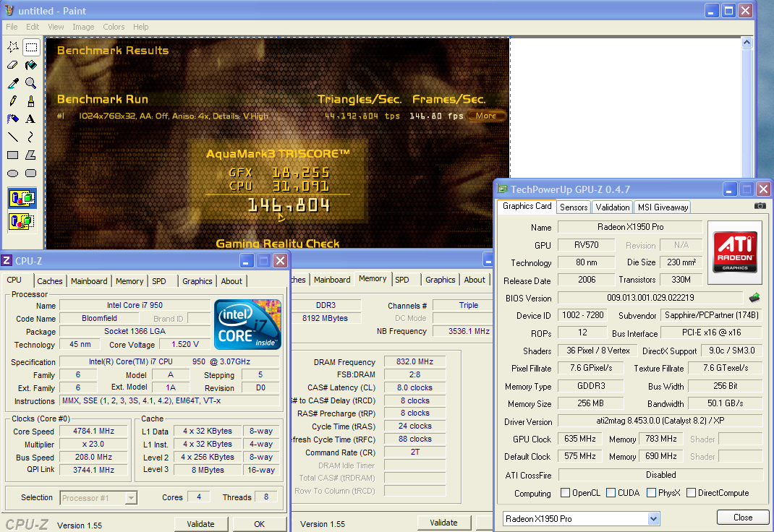This screenshot has height=532, width=774.
Task: Switch to Validation tab in GPU-Z
Action: [x=613, y=207]
